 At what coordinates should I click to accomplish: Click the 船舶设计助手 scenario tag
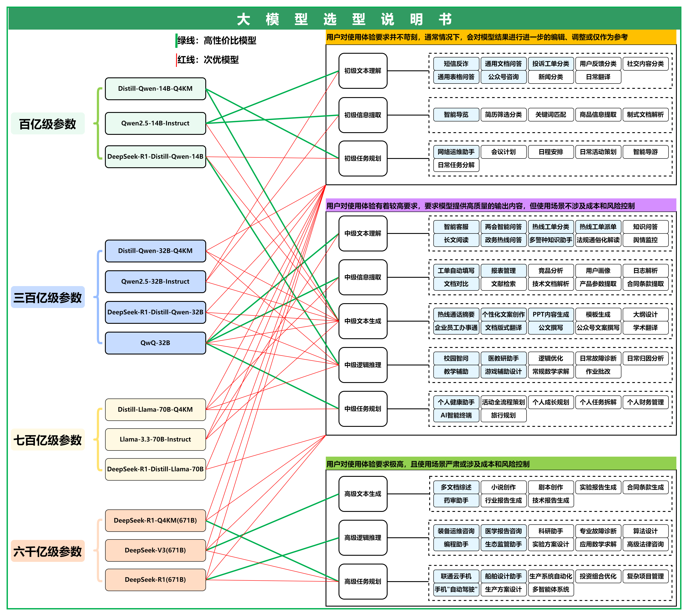point(503,576)
